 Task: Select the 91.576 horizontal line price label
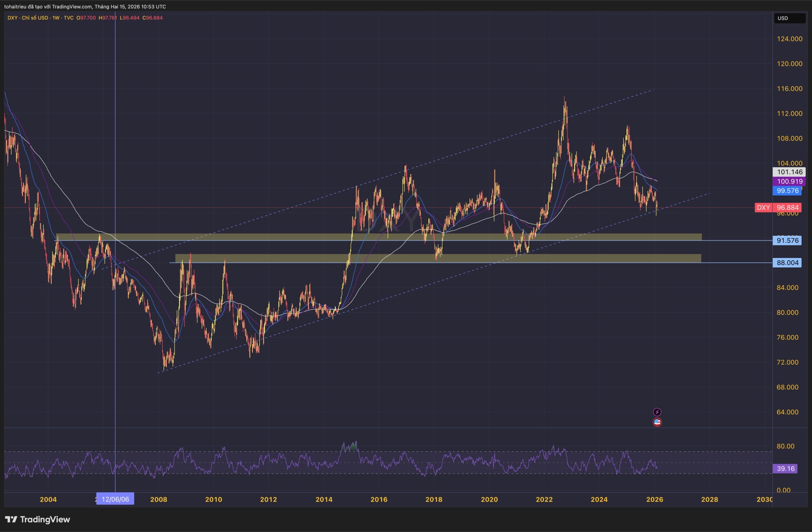[x=787, y=240]
